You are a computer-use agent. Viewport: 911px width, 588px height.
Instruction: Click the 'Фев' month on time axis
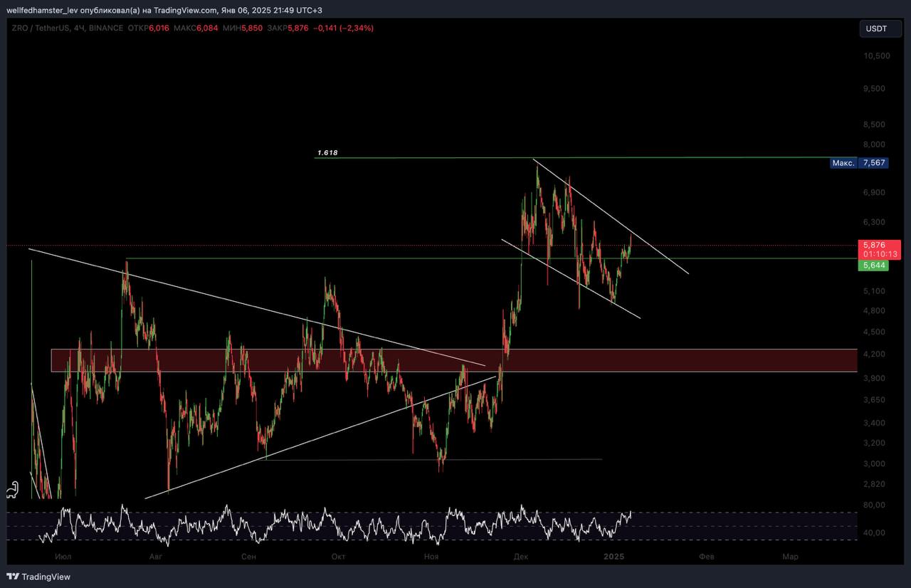(x=706, y=557)
